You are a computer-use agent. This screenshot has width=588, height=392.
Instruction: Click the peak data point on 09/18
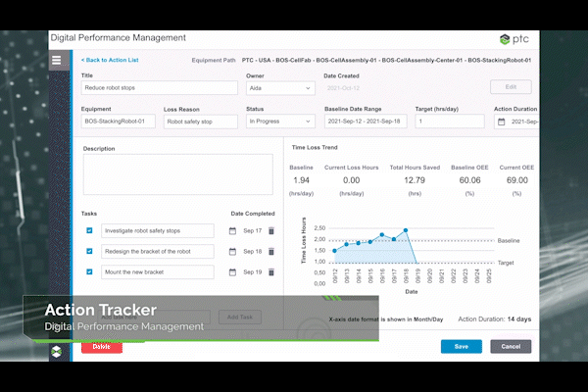406,230
